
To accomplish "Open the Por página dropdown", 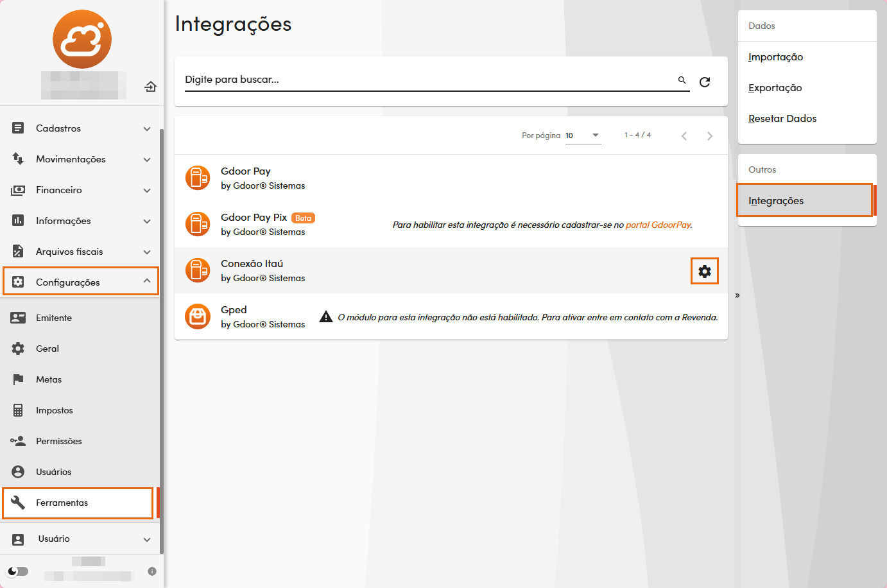I will pyautogui.click(x=583, y=135).
